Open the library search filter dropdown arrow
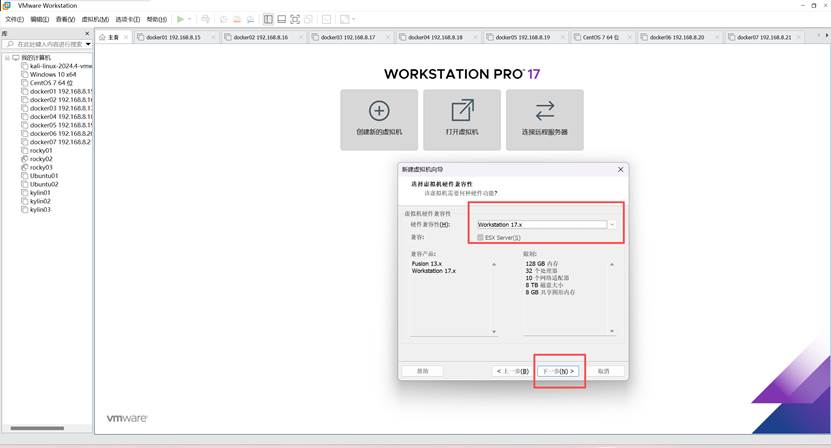The image size is (831, 448). click(x=88, y=44)
